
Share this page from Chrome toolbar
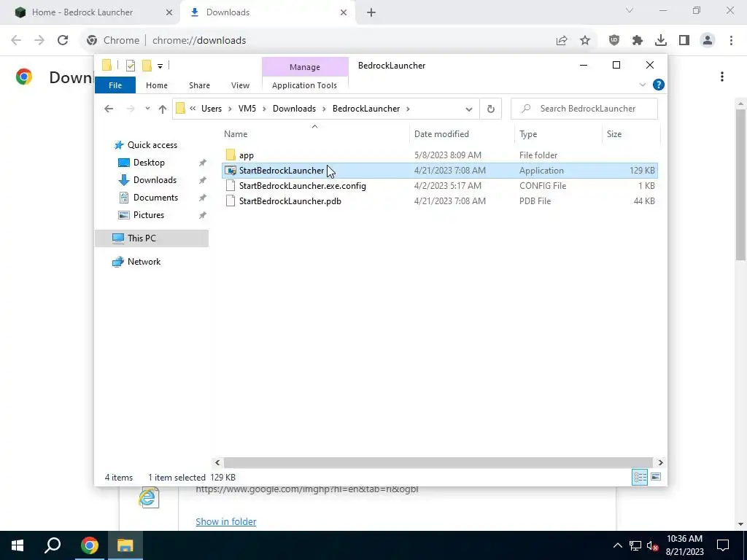pos(562,41)
